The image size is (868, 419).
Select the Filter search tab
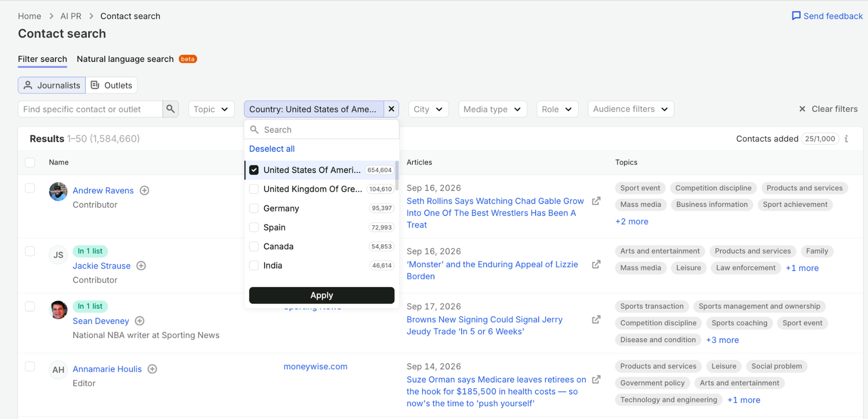point(42,59)
